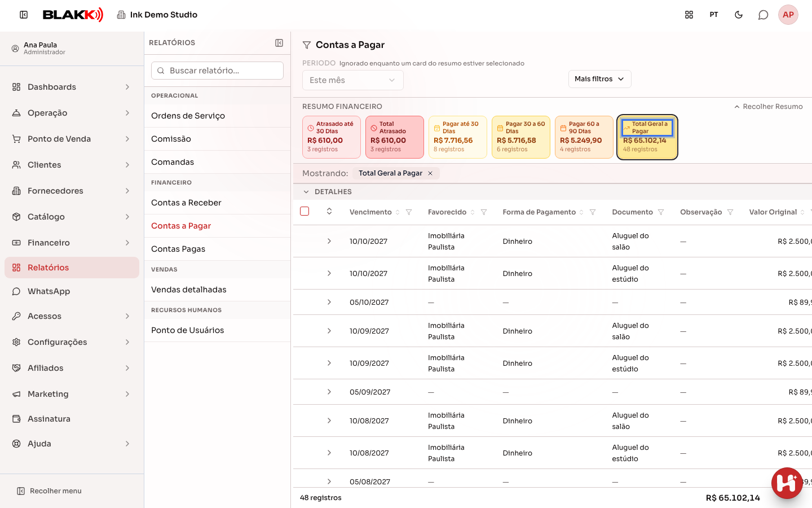
Task: Select the Atrasado até 30 Dias card
Action: point(332,137)
